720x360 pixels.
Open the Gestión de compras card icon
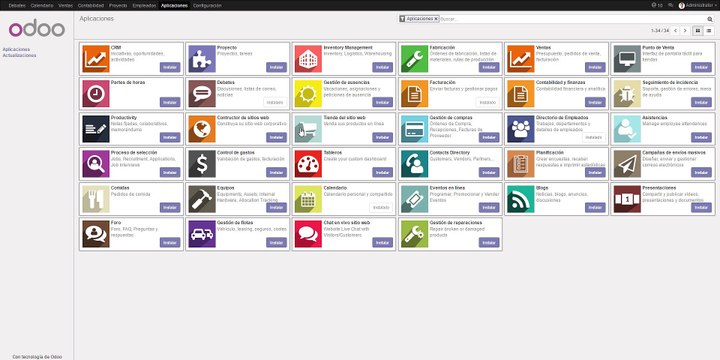(x=414, y=129)
